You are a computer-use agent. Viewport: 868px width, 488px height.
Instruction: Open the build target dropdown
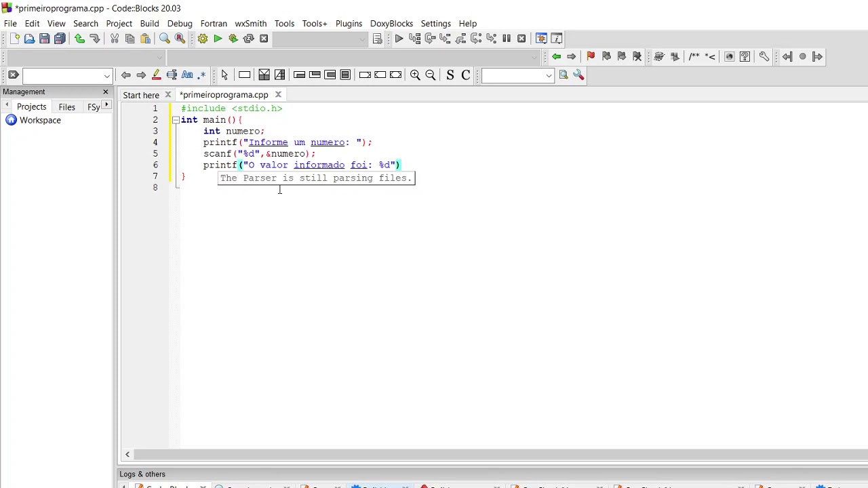click(363, 39)
